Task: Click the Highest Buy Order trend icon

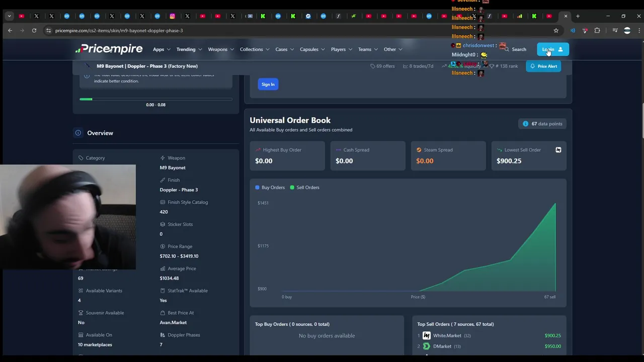Action: (x=258, y=150)
